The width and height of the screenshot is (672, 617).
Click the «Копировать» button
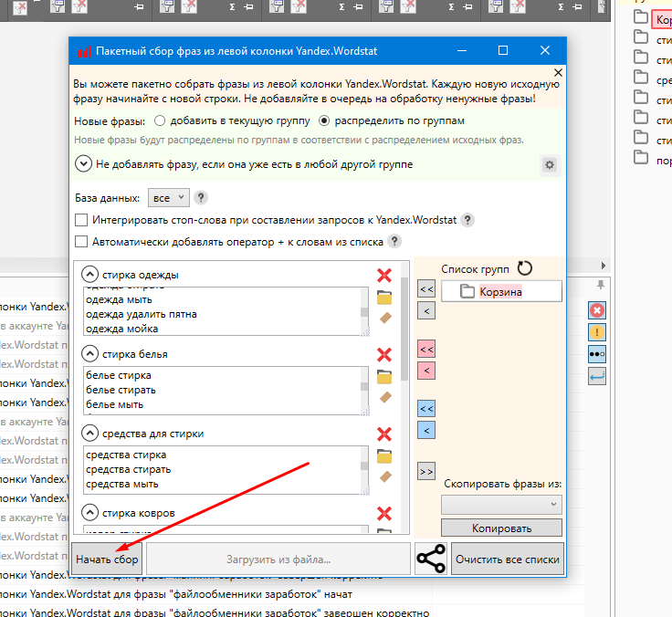501,528
